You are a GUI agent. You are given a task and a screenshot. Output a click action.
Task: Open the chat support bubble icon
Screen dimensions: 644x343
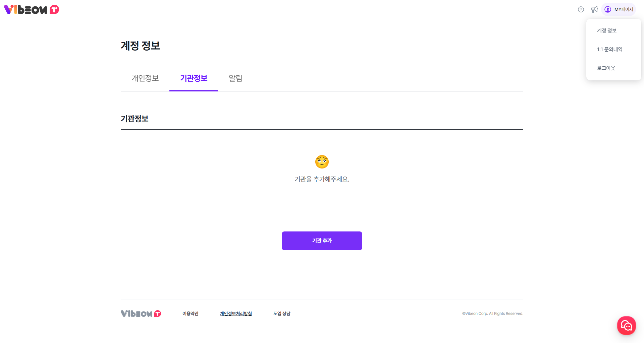pos(626,325)
